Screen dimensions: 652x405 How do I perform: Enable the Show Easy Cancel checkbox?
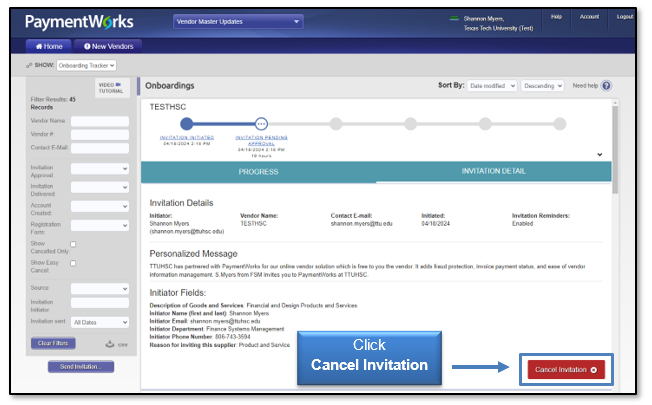[x=73, y=263]
